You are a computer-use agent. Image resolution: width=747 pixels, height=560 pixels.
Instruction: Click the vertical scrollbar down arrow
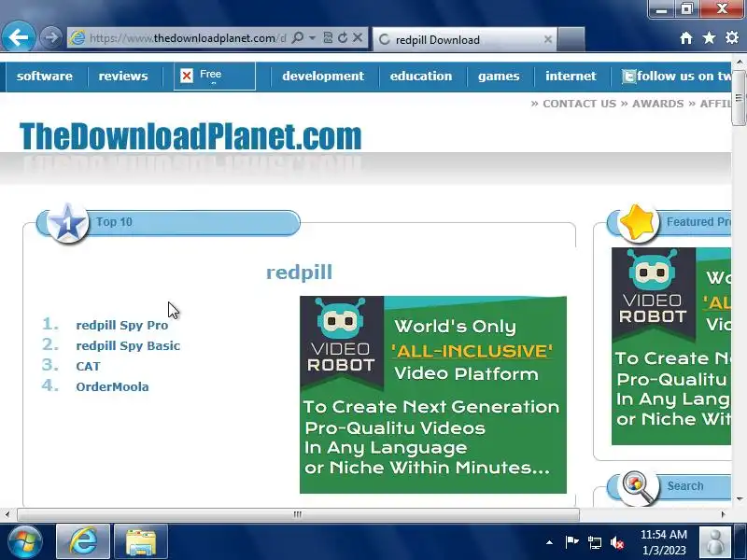739,499
